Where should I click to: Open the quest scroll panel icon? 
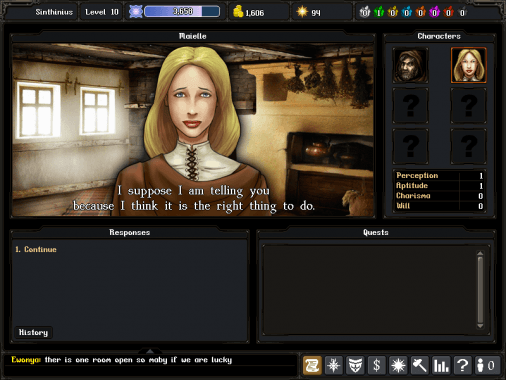point(312,365)
